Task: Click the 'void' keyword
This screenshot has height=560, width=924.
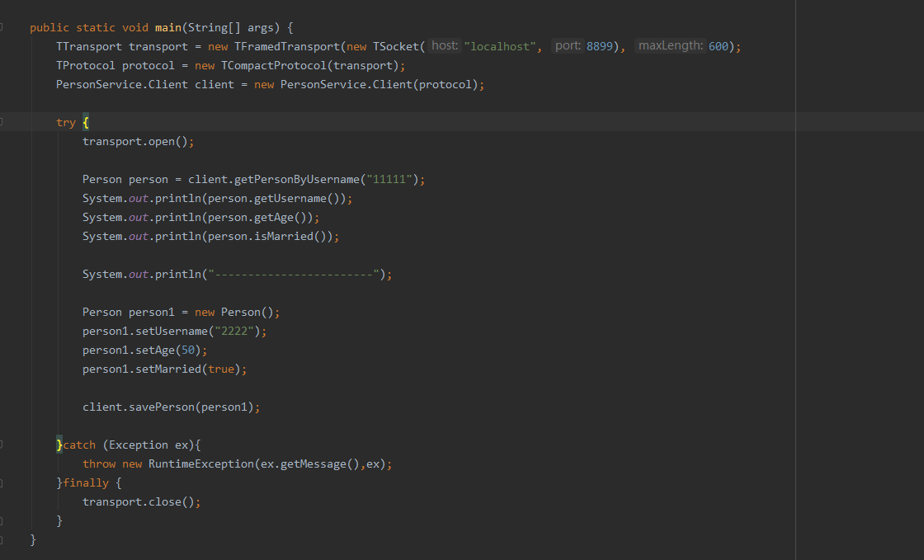Action: [135, 28]
